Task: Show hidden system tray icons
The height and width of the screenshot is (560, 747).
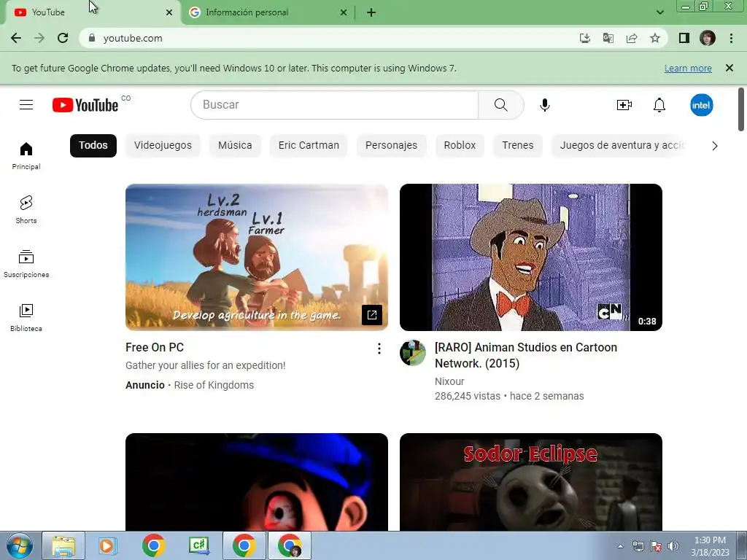Action: (x=620, y=546)
